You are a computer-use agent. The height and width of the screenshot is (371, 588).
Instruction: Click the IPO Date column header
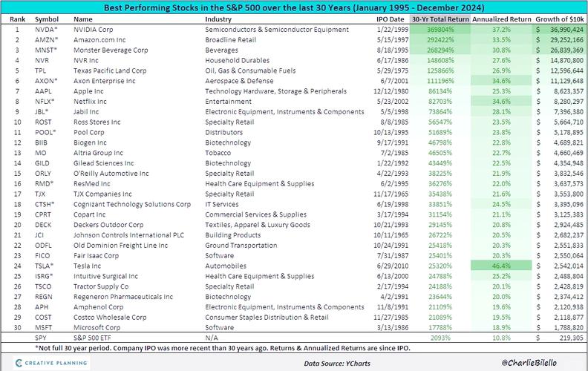coord(391,19)
